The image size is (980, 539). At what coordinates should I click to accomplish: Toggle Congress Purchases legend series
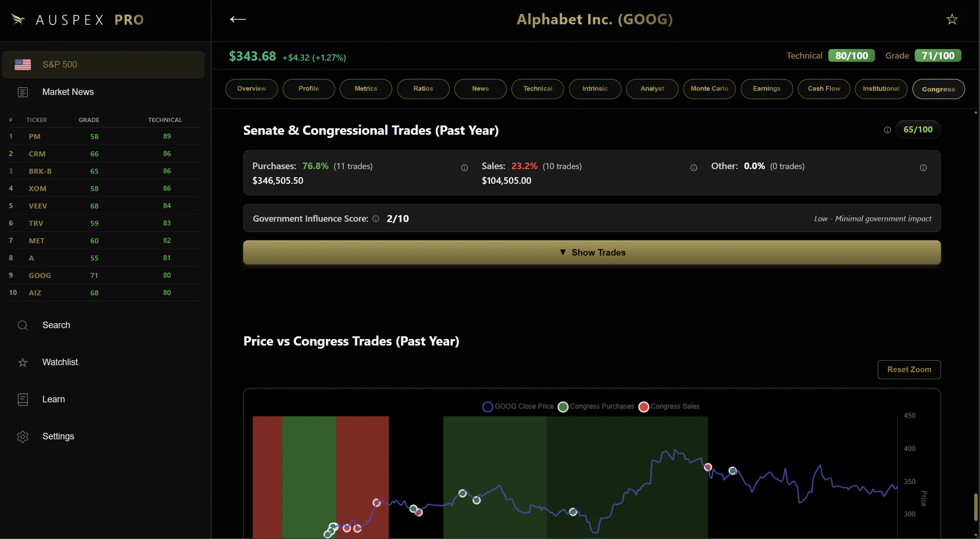(x=596, y=407)
